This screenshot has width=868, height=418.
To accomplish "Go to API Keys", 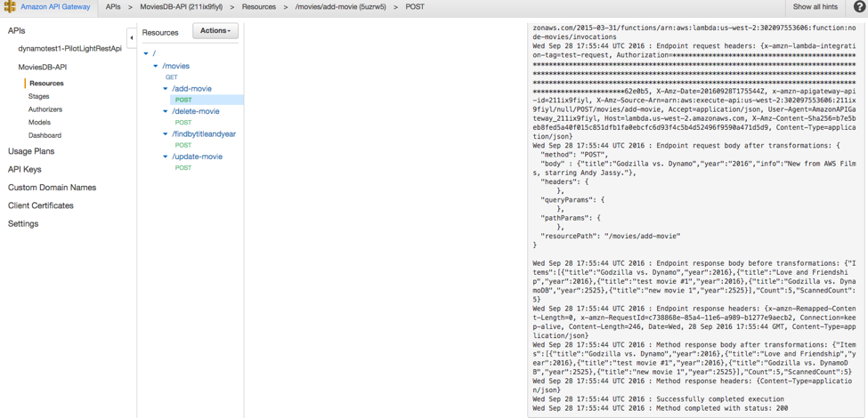I will click(x=24, y=170).
